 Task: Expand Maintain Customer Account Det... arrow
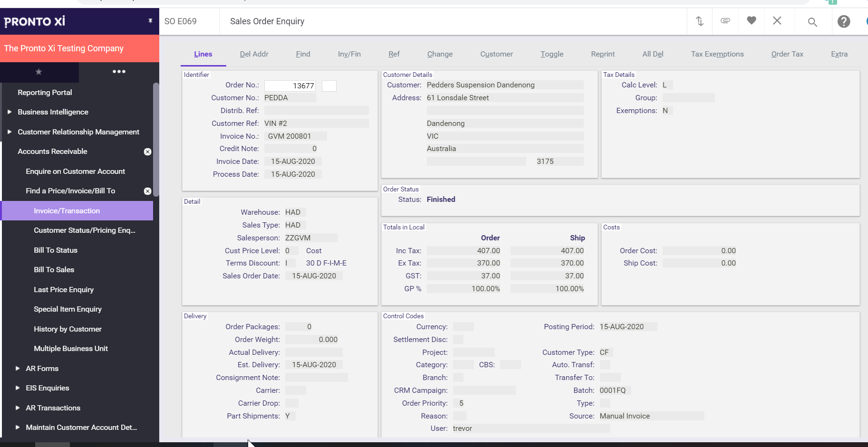click(x=18, y=428)
